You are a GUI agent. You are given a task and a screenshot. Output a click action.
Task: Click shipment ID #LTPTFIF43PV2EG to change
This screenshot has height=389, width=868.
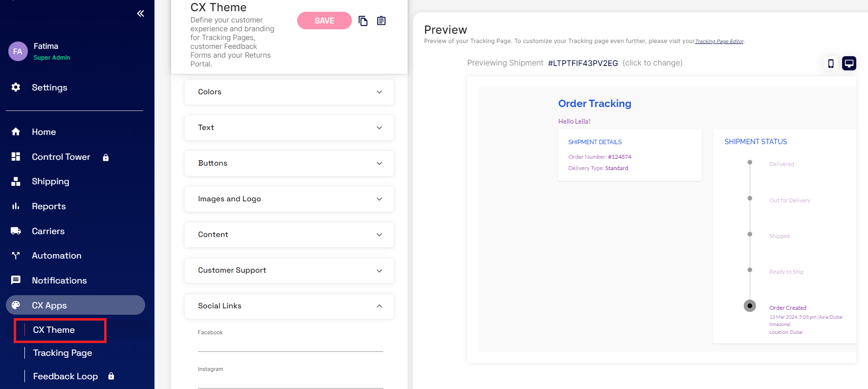coord(583,63)
